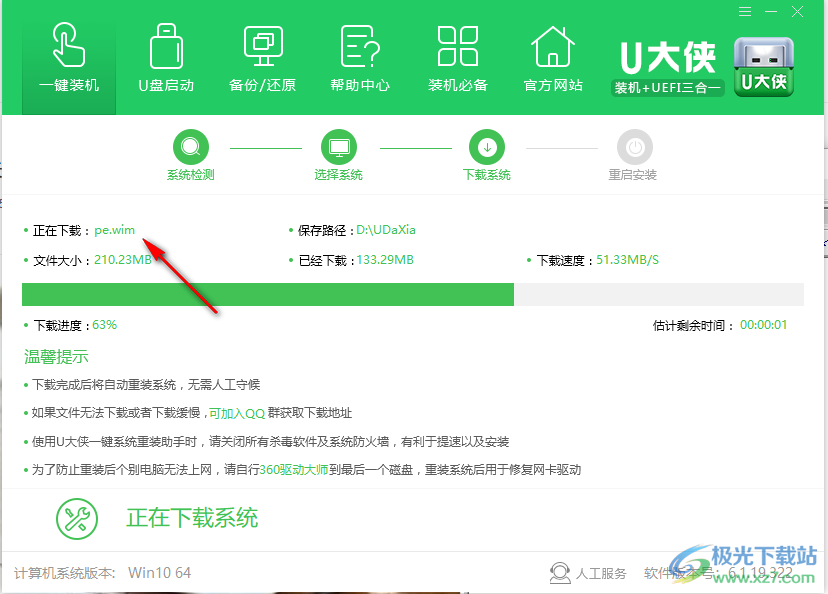Viewport: 828px width, 594px height.
Task: Click the save path D:\UDaXia
Action: click(x=386, y=230)
